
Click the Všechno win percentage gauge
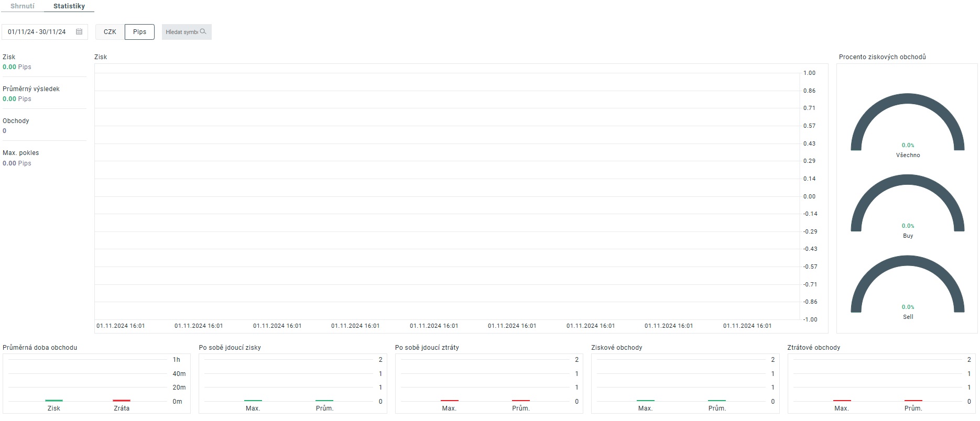coord(907,123)
